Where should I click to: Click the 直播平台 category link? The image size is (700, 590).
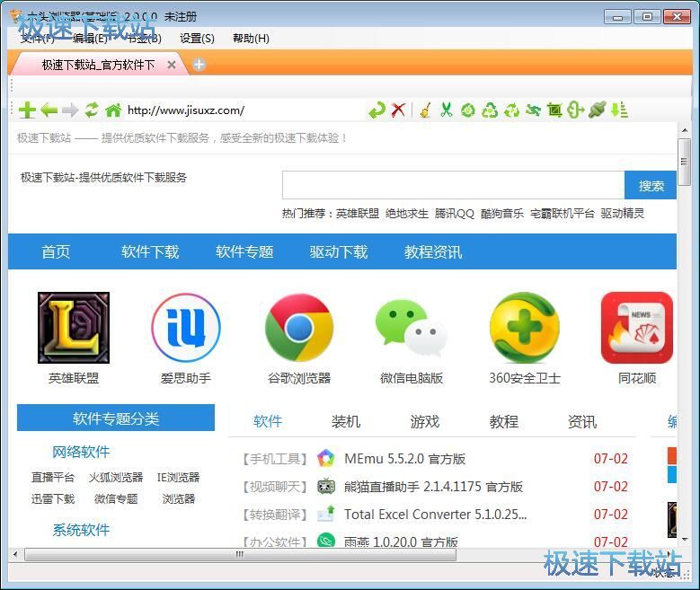click(53, 477)
